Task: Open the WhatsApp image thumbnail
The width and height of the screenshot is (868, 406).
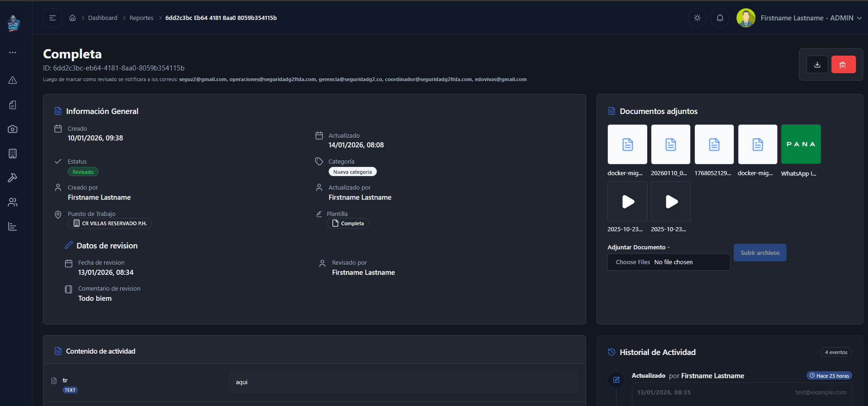Action: (x=800, y=144)
